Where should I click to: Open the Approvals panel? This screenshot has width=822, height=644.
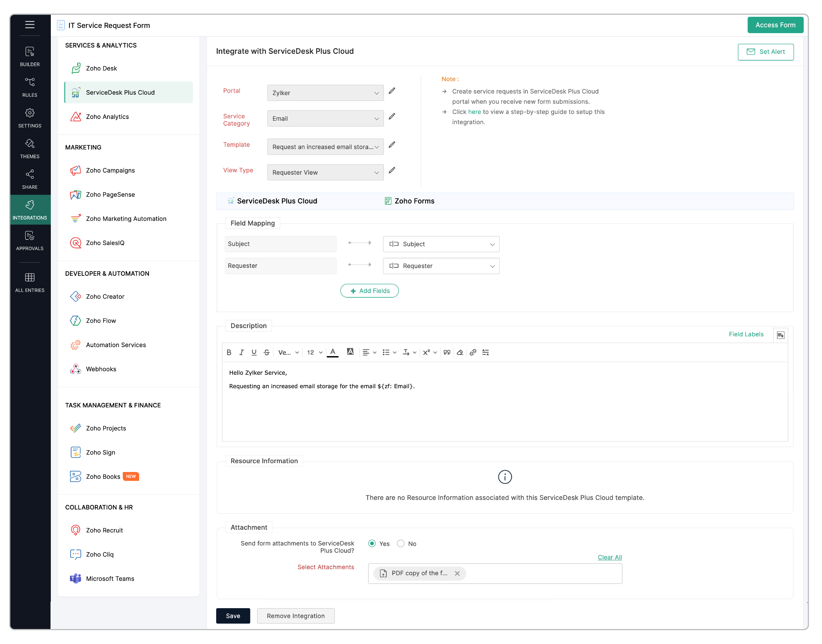[30, 240]
